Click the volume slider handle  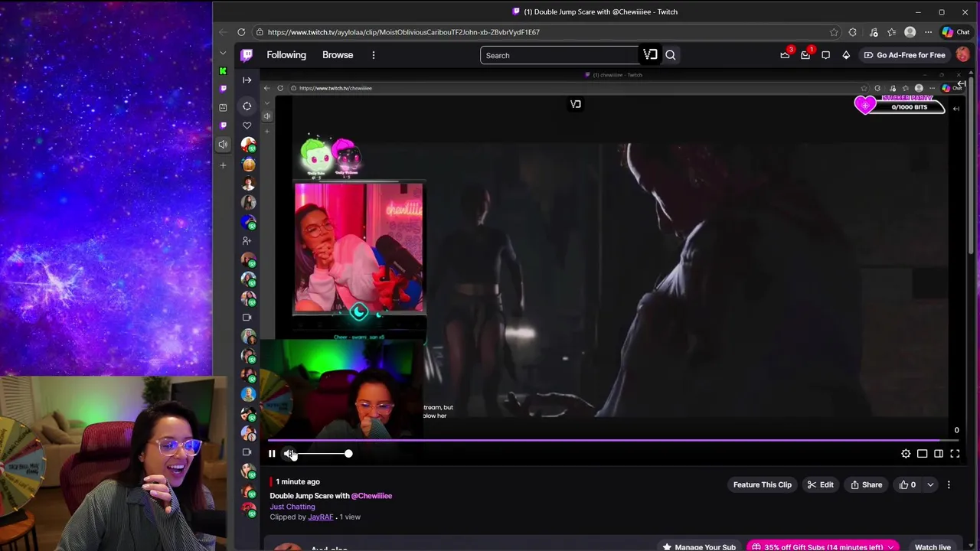pyautogui.click(x=348, y=454)
